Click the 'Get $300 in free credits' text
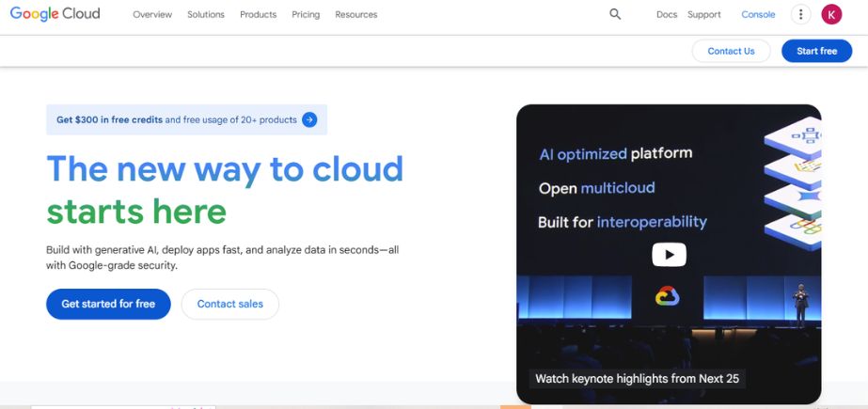Image resolution: width=868 pixels, height=409 pixels. coord(109,119)
